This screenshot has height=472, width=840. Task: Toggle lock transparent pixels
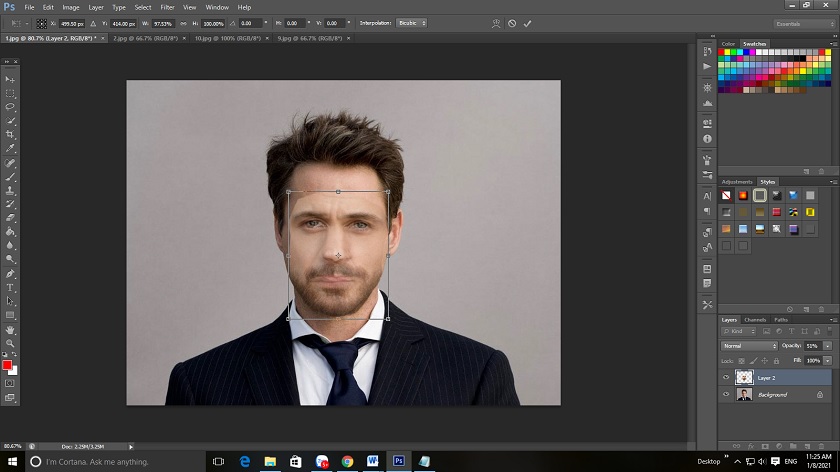coord(741,361)
